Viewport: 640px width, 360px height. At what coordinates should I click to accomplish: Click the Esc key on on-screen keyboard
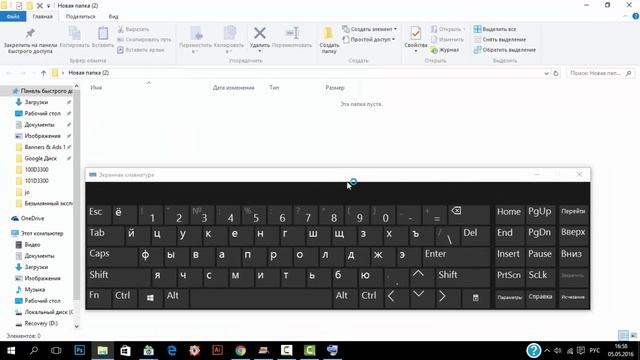tap(98, 214)
